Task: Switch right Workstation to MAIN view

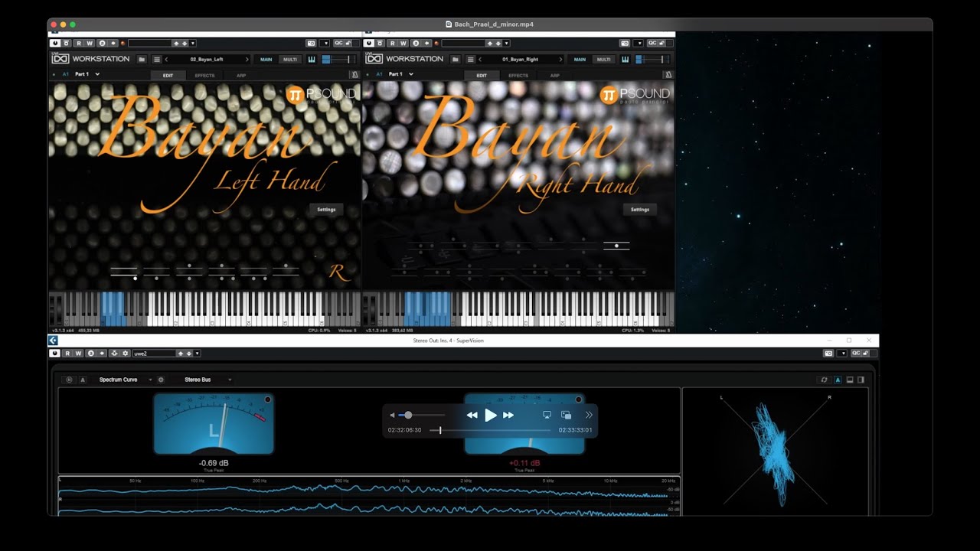Action: pyautogui.click(x=580, y=59)
